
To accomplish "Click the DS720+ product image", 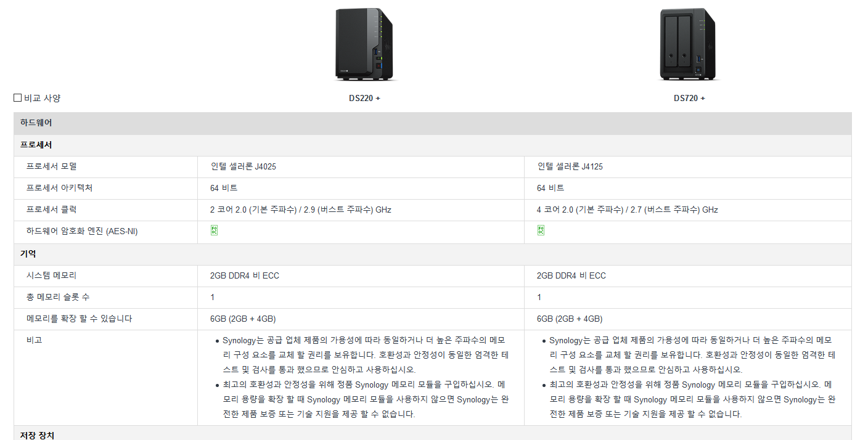I will click(x=689, y=44).
